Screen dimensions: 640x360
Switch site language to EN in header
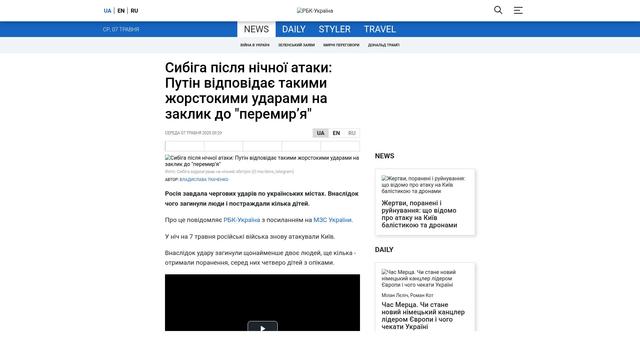[121, 11]
